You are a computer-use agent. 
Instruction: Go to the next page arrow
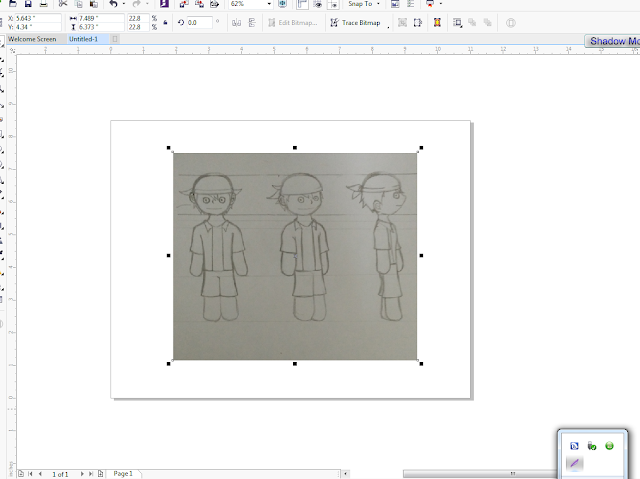pyautogui.click(x=82, y=474)
